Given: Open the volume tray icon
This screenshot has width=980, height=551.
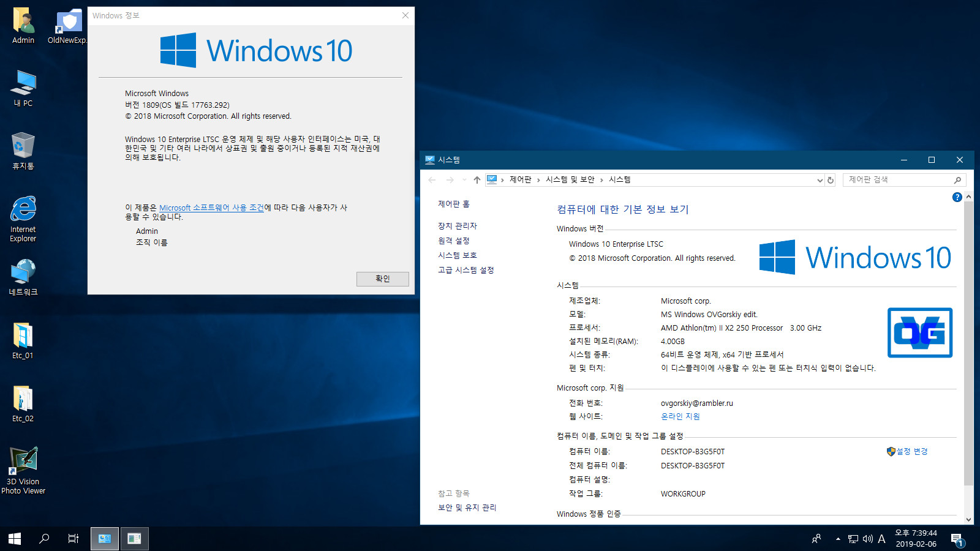Looking at the screenshot, I should pos(868,539).
